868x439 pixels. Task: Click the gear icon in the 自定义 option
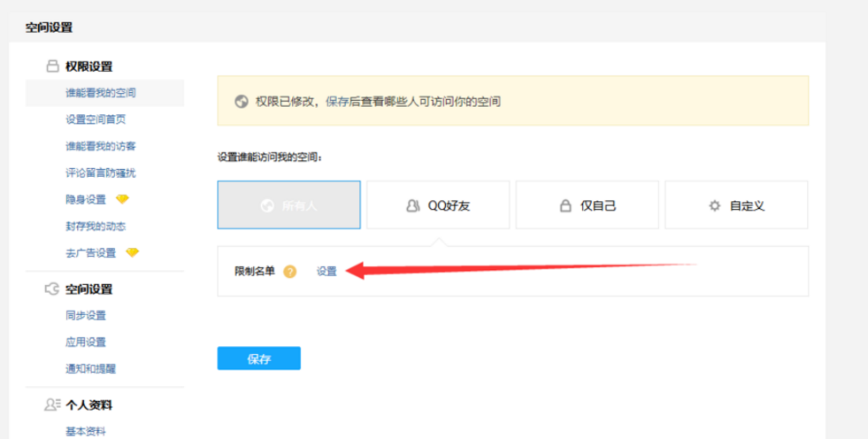click(714, 205)
